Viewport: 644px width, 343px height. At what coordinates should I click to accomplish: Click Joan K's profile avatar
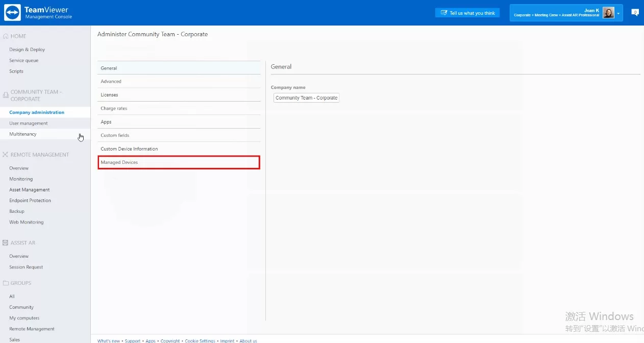(x=608, y=13)
